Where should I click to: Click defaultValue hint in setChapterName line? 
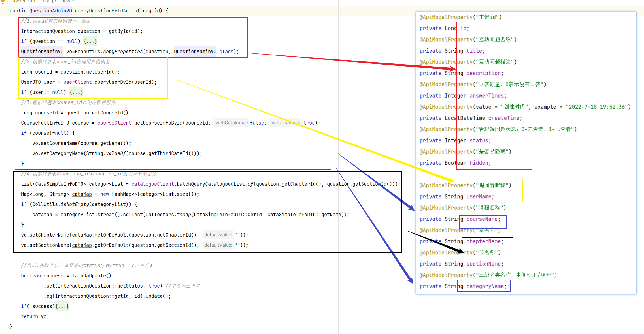pos(218,235)
